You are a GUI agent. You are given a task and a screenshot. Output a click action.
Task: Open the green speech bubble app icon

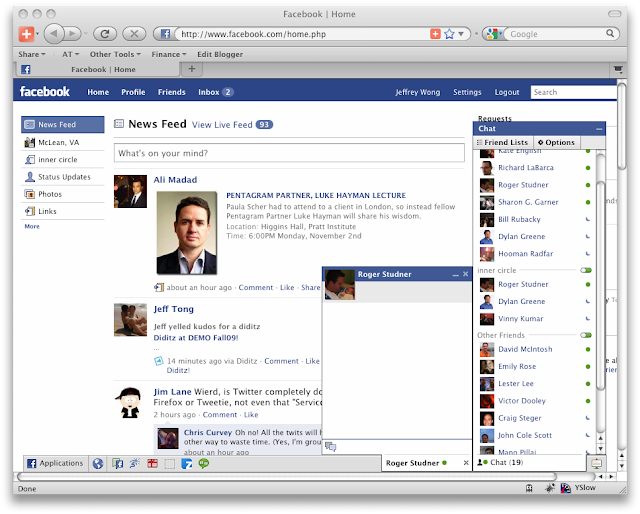click(204, 463)
